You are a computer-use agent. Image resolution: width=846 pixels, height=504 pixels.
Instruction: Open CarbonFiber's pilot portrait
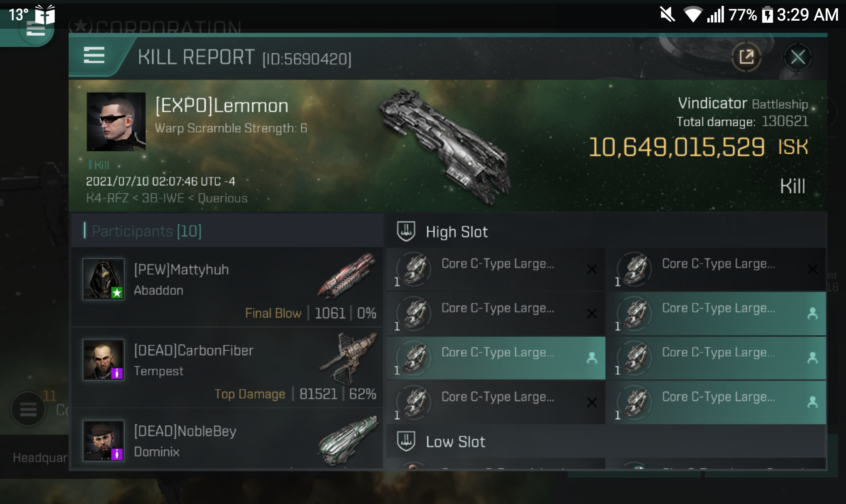(x=104, y=359)
